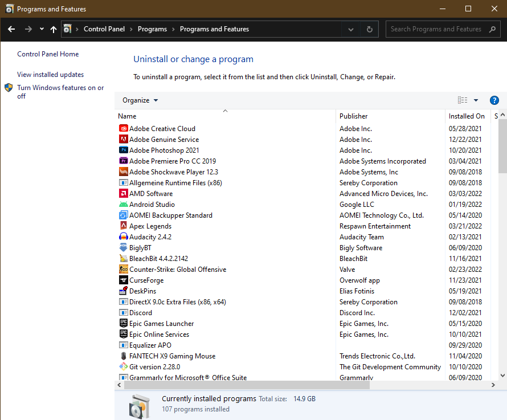The image size is (507, 420).
Task: Click the Programs breadcrumb
Action: coord(152,29)
